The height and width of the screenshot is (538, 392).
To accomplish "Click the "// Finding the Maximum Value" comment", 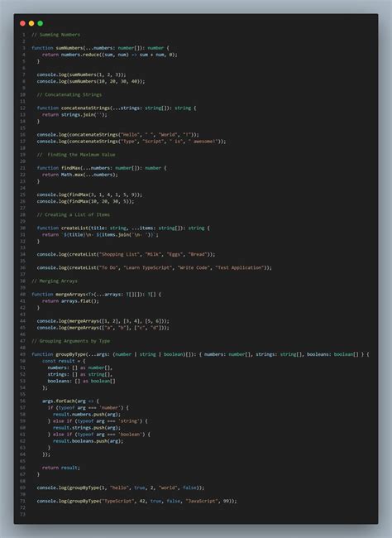I will 76,155.
